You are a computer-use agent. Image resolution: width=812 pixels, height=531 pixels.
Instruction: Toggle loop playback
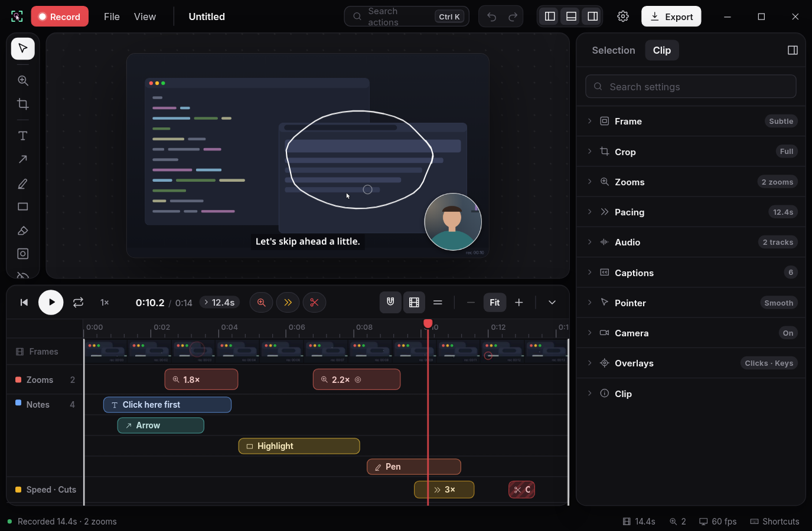tap(78, 303)
